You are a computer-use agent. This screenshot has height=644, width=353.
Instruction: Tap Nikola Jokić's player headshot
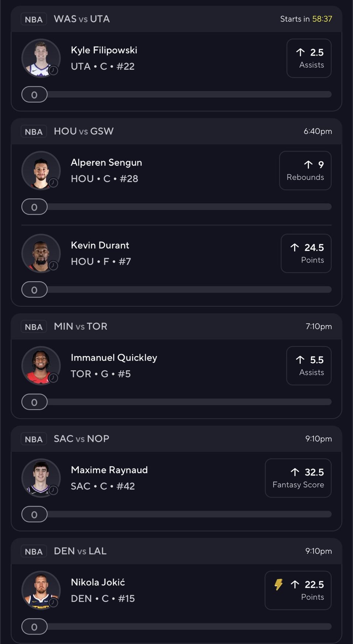41,590
